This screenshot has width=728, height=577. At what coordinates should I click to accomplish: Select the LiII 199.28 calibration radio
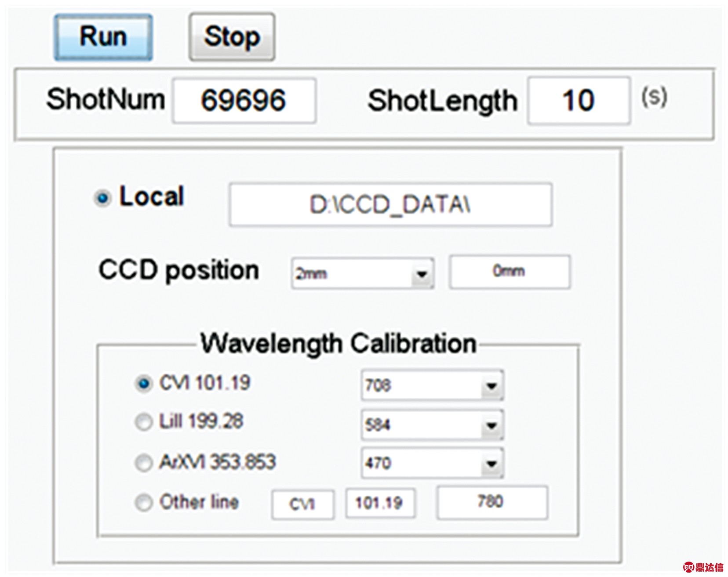[143, 422]
